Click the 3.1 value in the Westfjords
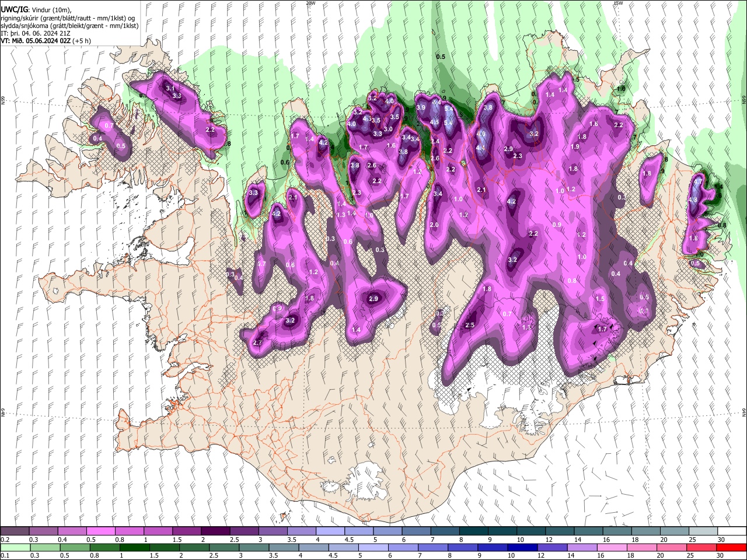This screenshot has width=747, height=560. tap(170, 88)
